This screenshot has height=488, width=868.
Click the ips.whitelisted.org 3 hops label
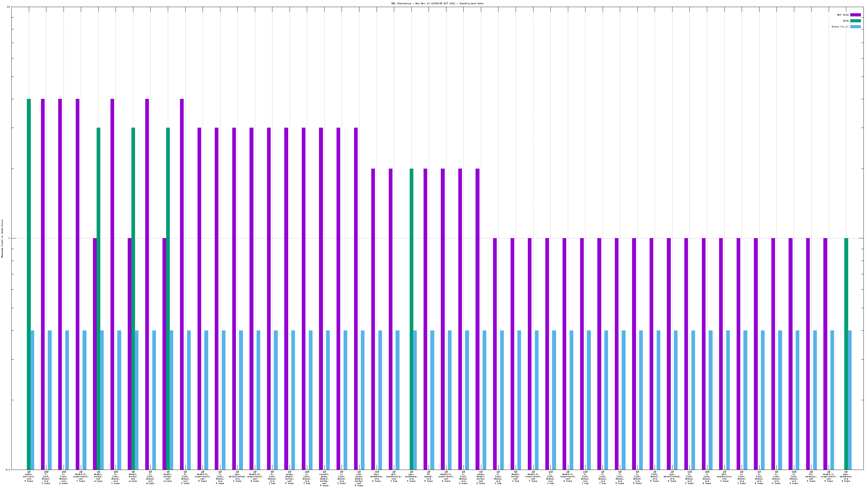(x=237, y=476)
